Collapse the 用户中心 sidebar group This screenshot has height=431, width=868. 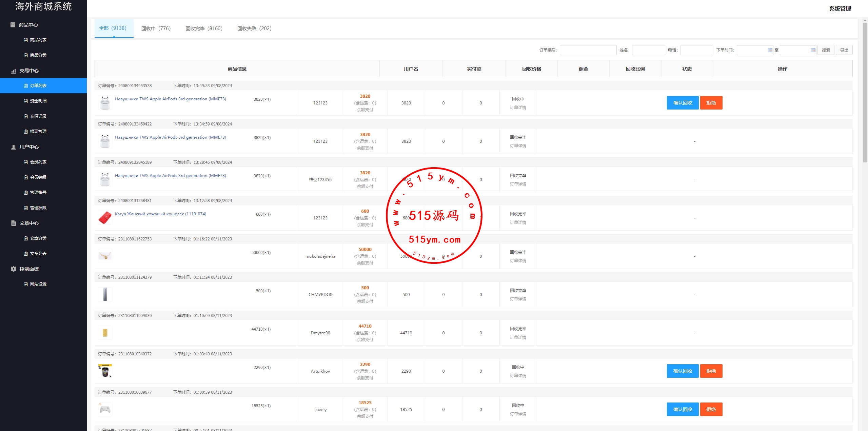[29, 147]
